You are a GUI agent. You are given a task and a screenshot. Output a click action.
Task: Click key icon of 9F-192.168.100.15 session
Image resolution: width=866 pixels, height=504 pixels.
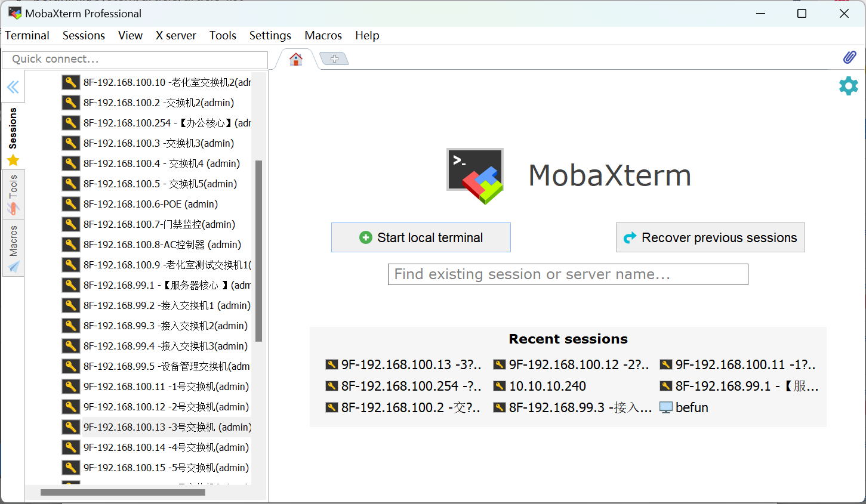point(71,468)
